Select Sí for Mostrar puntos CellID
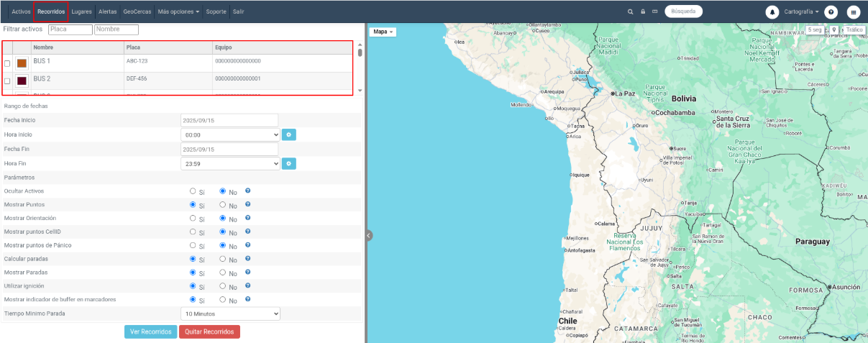 coord(193,232)
